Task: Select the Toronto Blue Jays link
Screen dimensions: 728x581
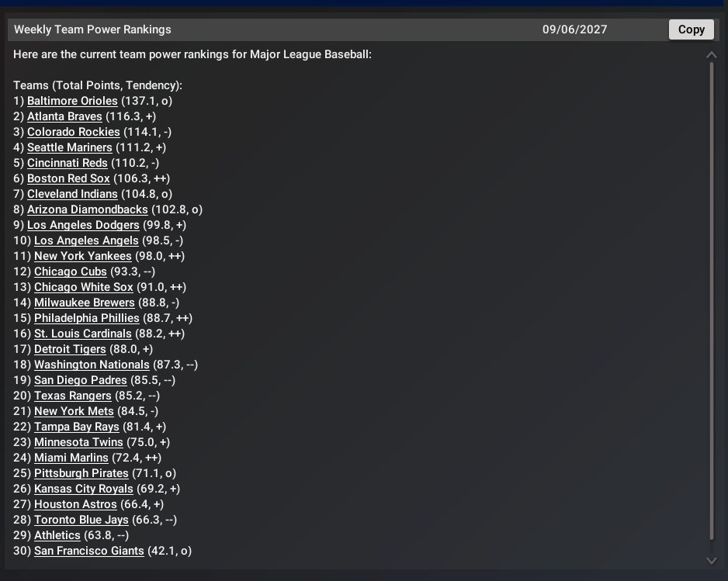Action: pos(81,520)
